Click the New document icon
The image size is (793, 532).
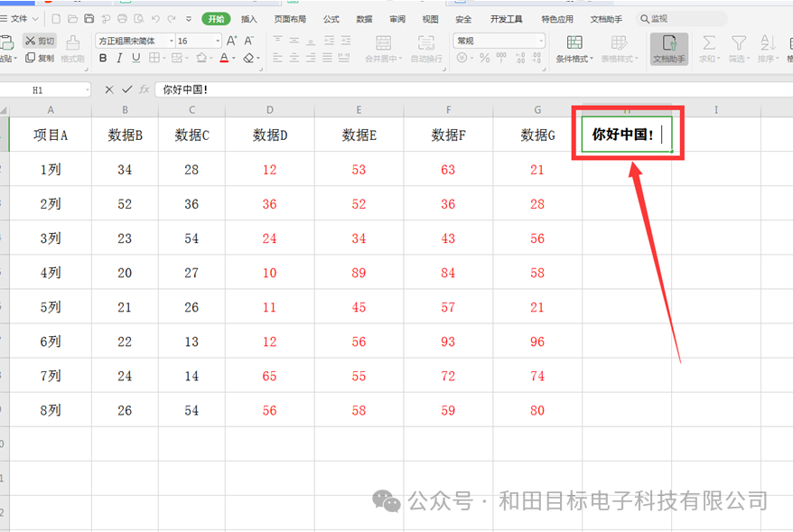56,19
